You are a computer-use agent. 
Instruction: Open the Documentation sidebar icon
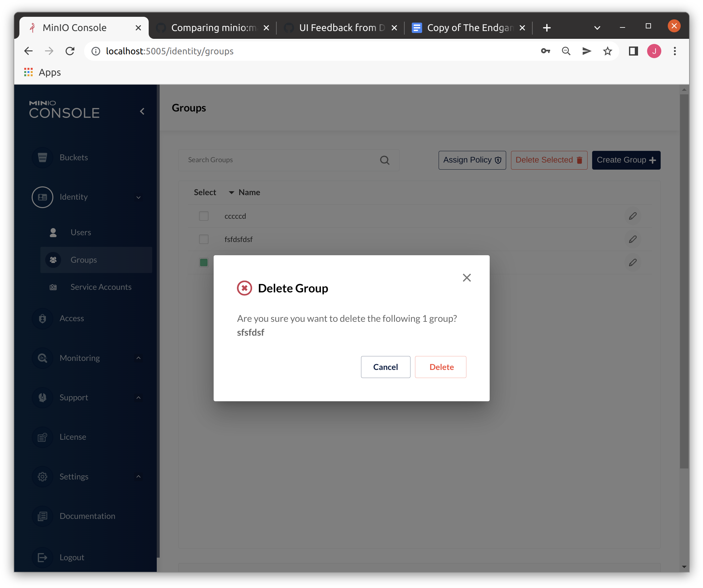42,516
